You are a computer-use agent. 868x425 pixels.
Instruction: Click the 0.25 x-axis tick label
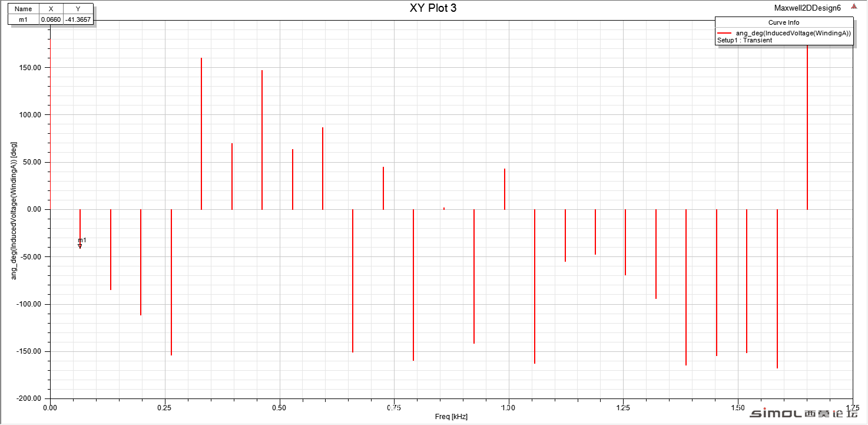tap(165, 408)
